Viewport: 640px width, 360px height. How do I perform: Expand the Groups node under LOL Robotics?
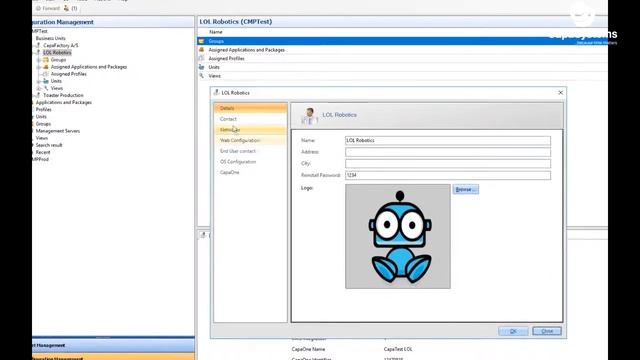point(39,60)
